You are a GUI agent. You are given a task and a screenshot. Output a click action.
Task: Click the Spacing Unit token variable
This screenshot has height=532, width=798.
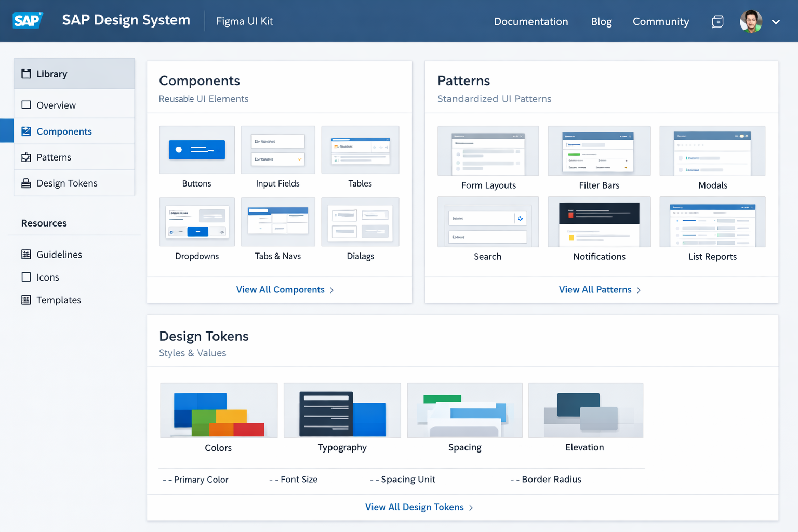pyautogui.click(x=402, y=480)
